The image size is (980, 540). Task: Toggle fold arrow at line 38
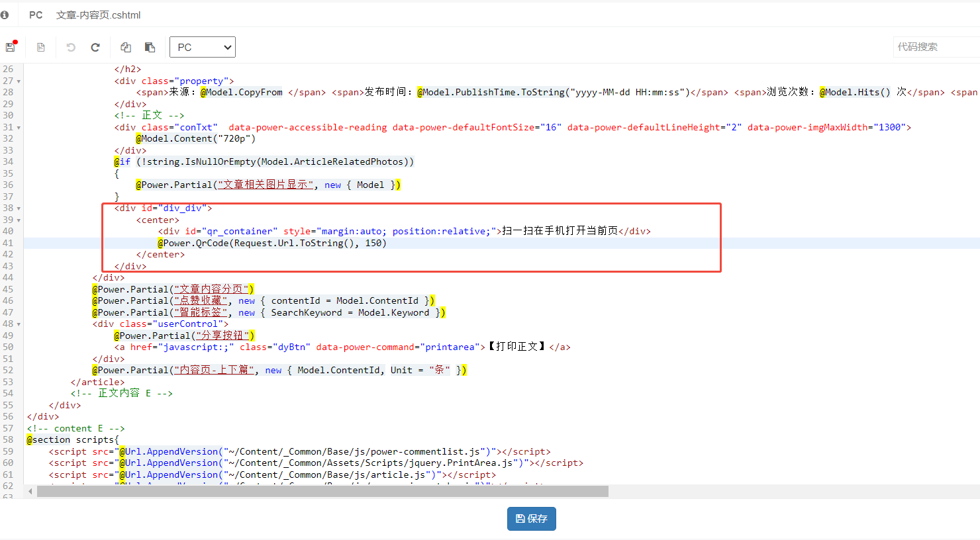19,208
